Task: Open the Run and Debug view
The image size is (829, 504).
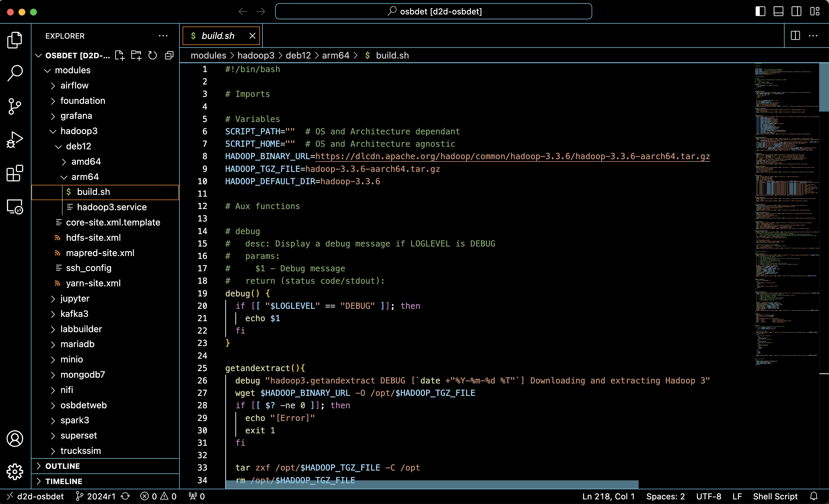Action: pos(15,140)
